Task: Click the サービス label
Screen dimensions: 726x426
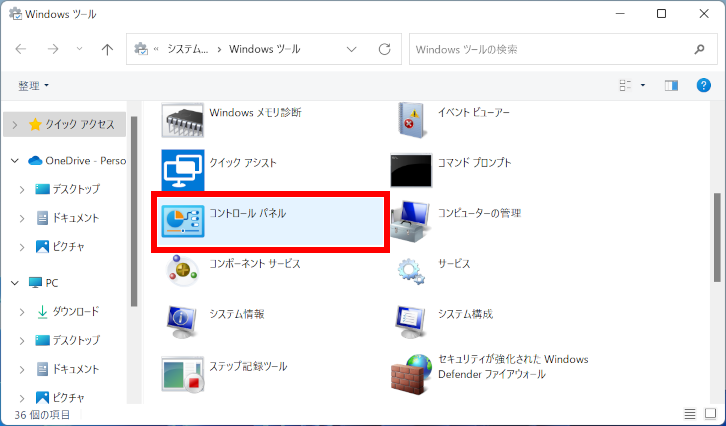Action: pyautogui.click(x=454, y=263)
